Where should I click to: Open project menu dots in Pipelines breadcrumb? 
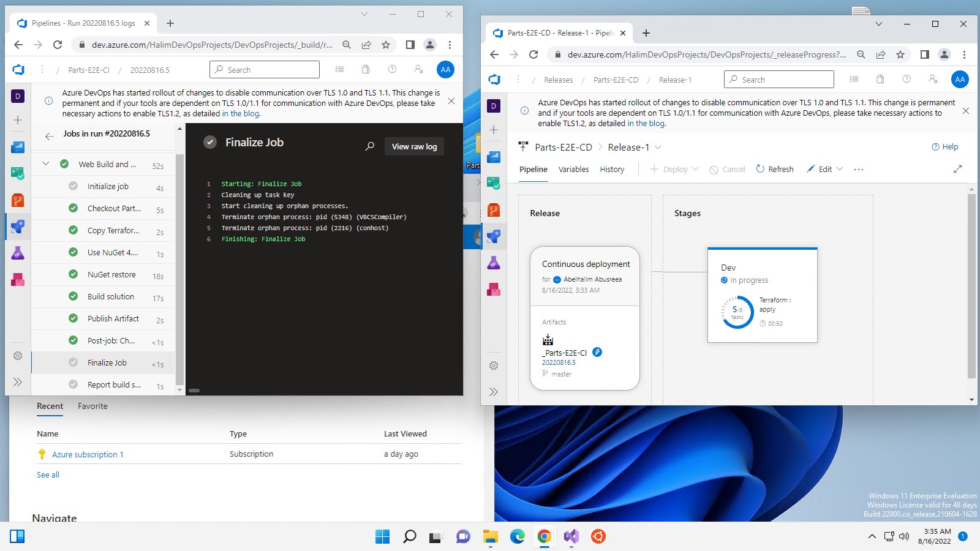(42, 69)
